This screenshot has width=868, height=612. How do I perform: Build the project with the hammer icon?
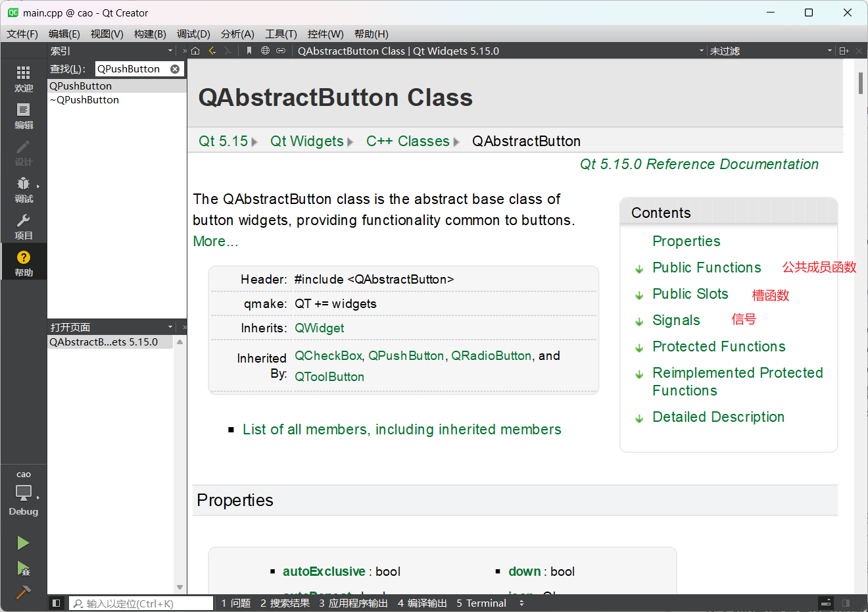pyautogui.click(x=23, y=592)
